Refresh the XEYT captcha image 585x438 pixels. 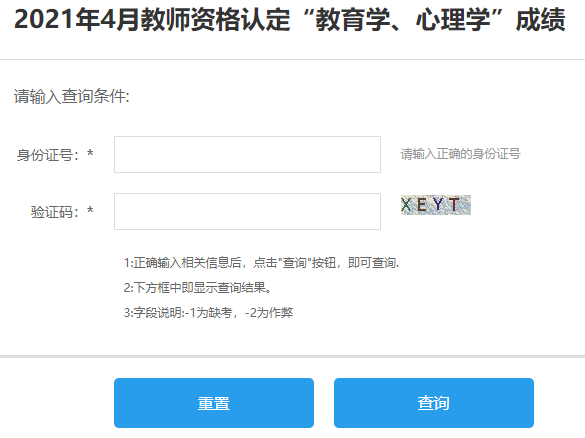[x=436, y=205]
